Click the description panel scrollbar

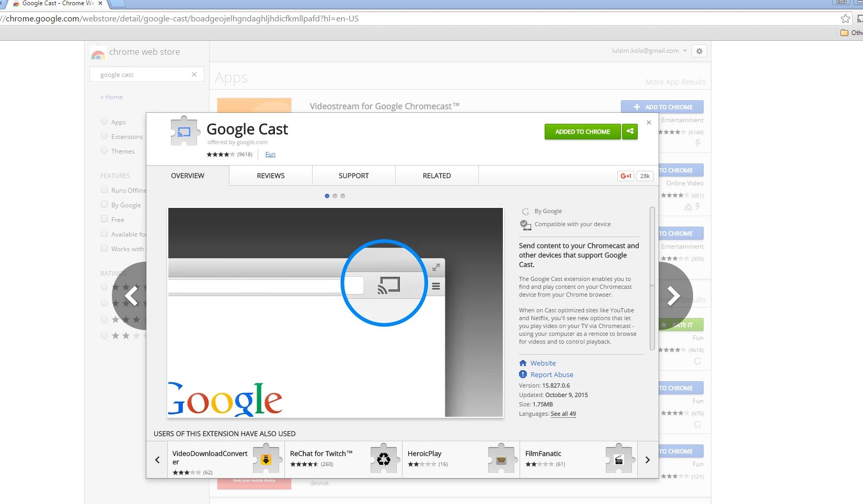[x=652, y=279]
